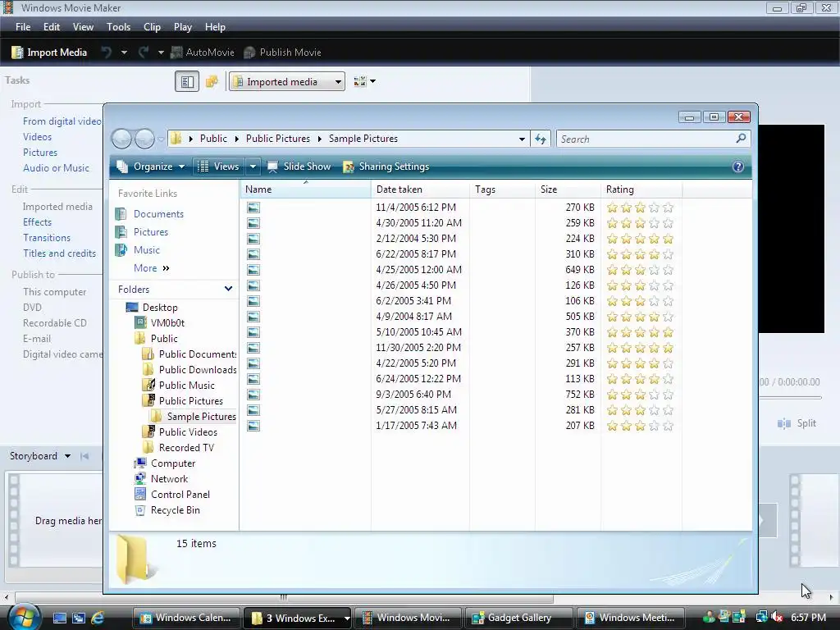Open Pictures favorite link in Explorer
This screenshot has height=630, width=840.
point(151,232)
